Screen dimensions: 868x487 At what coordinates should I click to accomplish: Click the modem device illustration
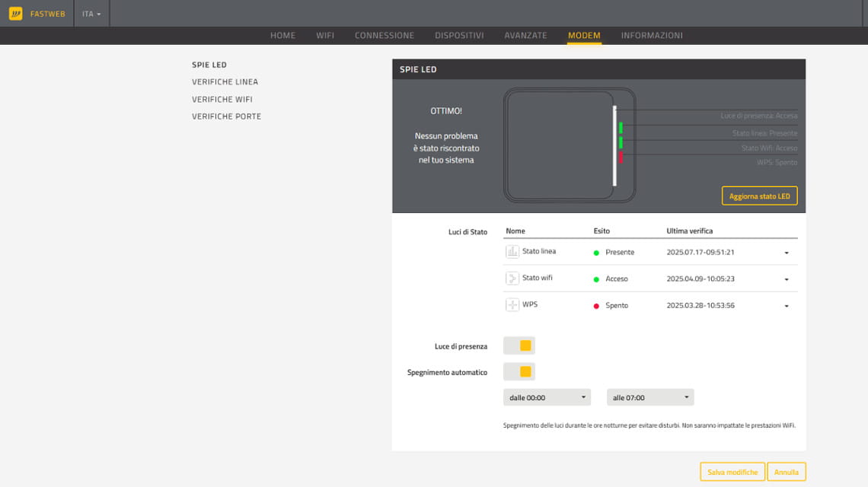tap(570, 145)
